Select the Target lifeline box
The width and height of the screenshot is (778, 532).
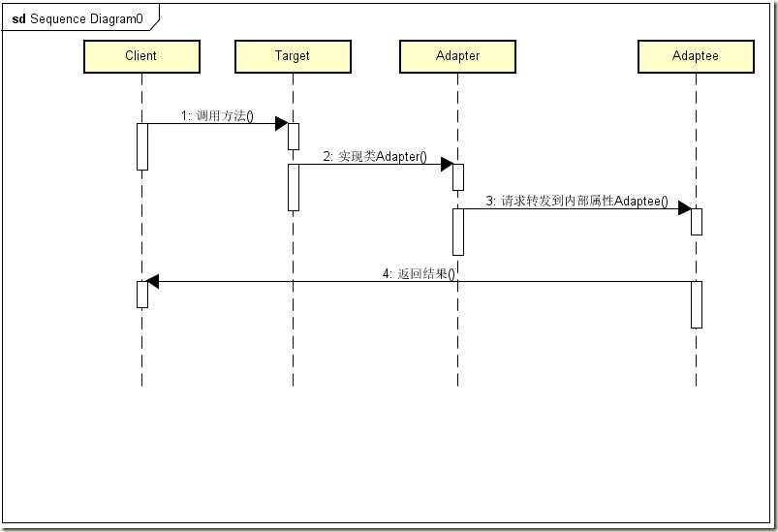293,56
